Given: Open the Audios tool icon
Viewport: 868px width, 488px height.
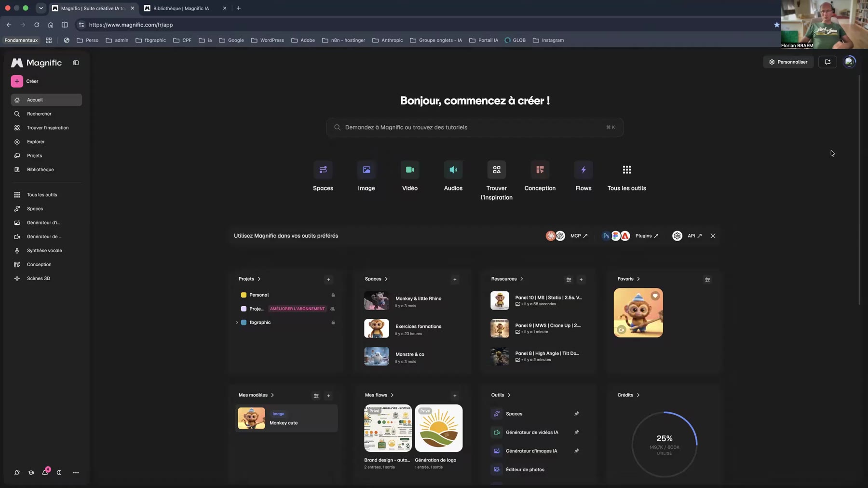Looking at the screenshot, I should click(453, 170).
